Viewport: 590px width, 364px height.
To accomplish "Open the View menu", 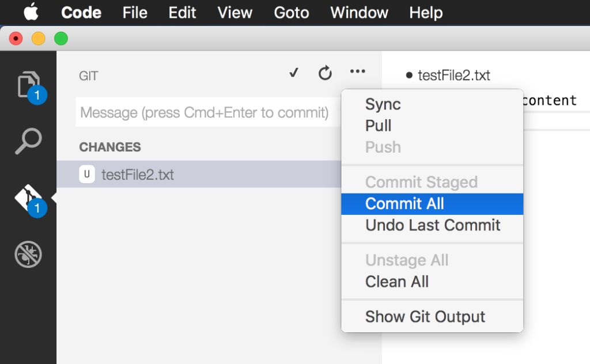I will tap(235, 12).
